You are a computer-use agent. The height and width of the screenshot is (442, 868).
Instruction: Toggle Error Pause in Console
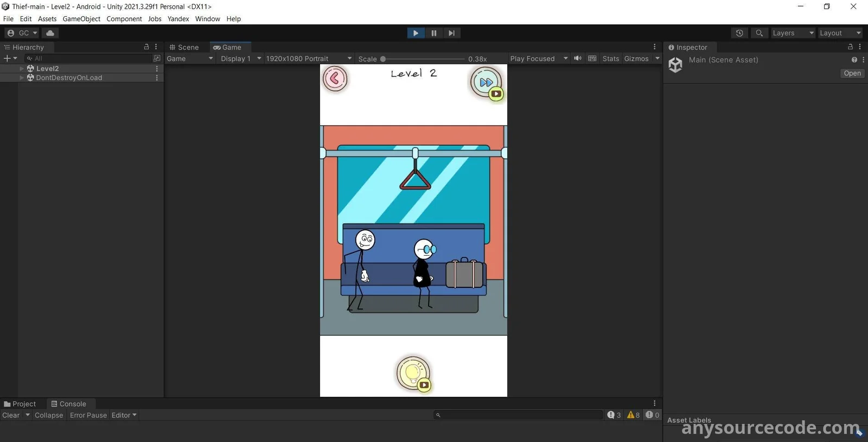[x=88, y=415]
